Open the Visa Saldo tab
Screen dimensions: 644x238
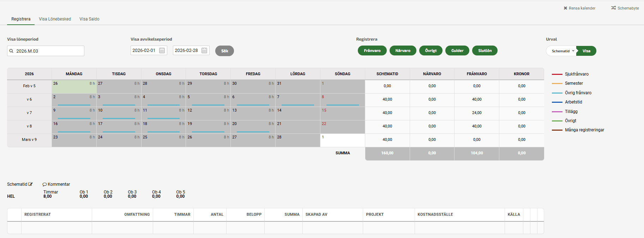(x=89, y=19)
